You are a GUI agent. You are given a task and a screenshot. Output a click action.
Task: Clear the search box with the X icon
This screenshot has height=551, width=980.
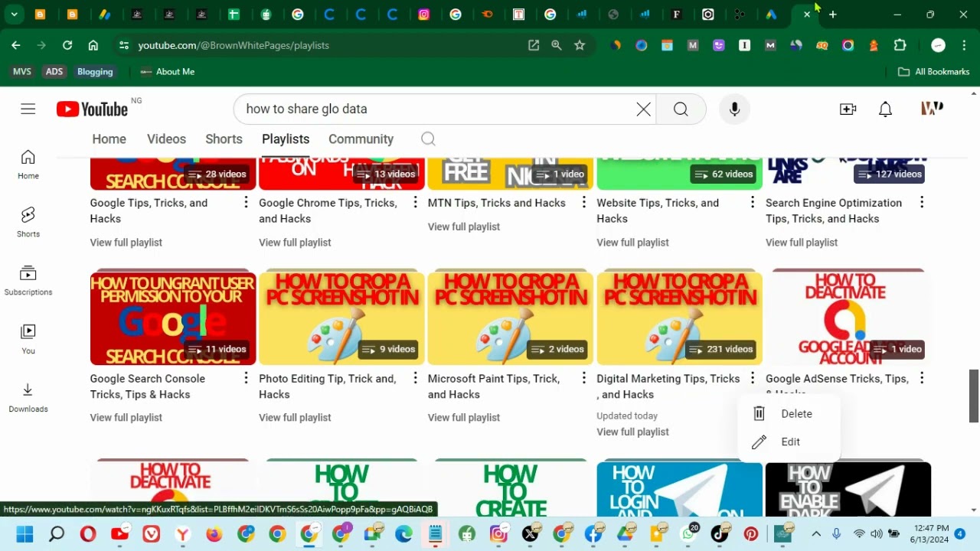644,109
